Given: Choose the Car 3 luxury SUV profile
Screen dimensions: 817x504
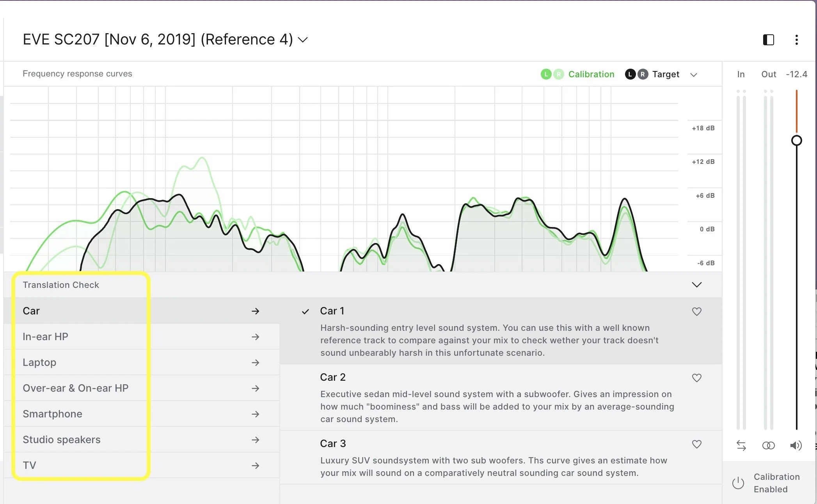Looking at the screenshot, I should click(496, 458).
